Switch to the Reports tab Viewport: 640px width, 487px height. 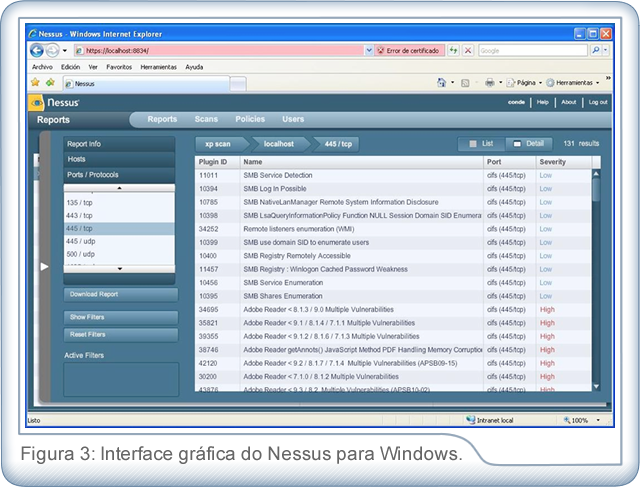[x=162, y=119]
